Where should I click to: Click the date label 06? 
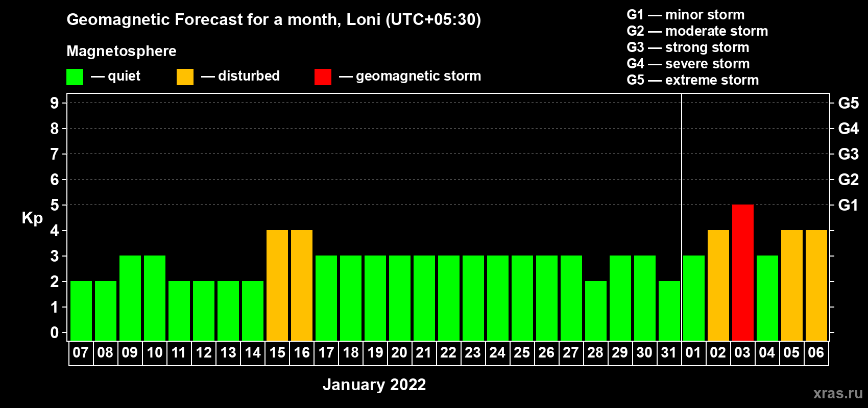pyautogui.click(x=816, y=353)
